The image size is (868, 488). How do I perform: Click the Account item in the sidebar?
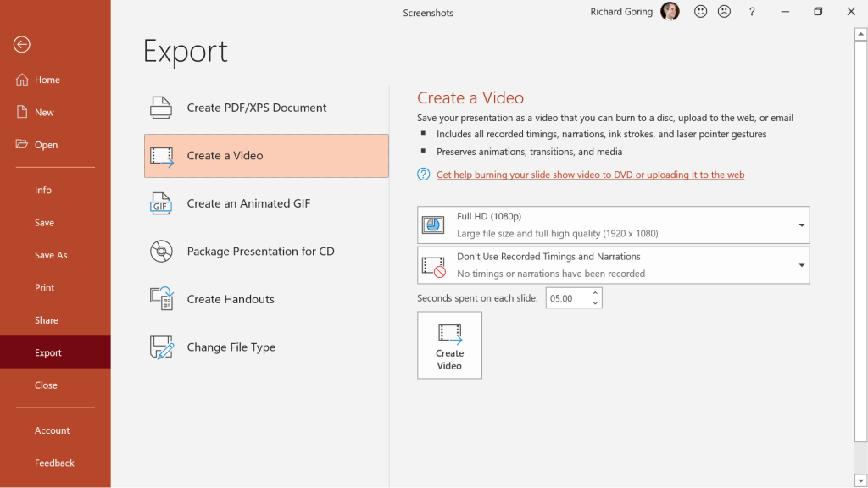click(x=53, y=430)
